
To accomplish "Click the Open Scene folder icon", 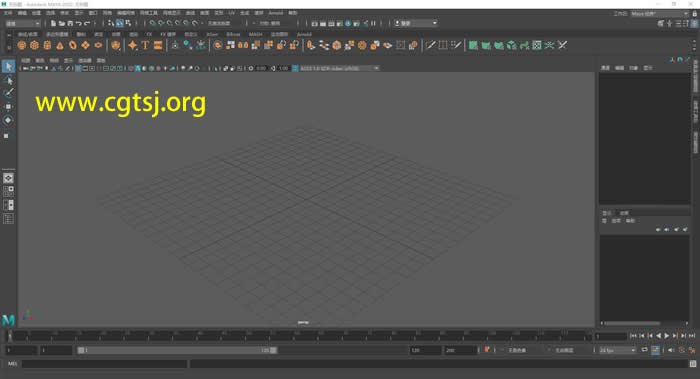I will [x=62, y=23].
